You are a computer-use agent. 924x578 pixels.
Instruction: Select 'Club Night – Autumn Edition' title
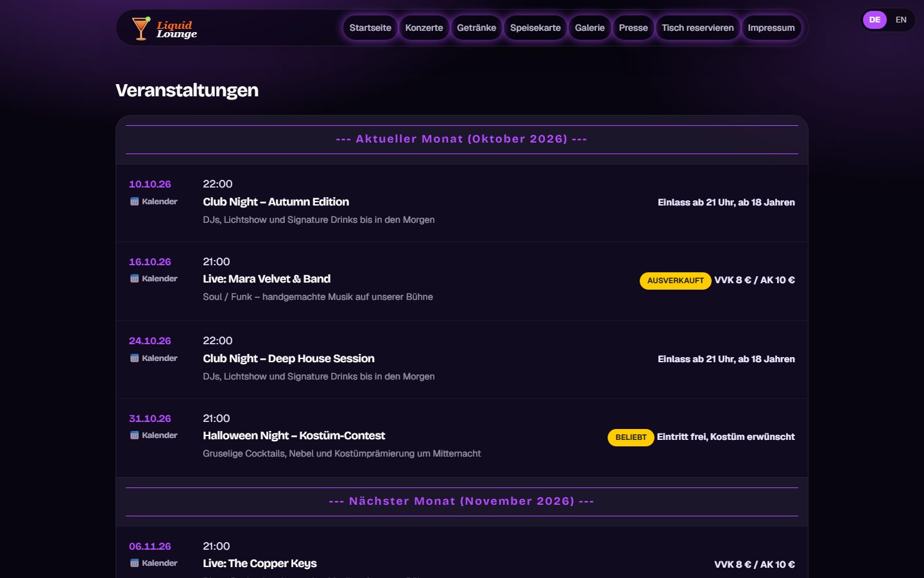point(276,202)
